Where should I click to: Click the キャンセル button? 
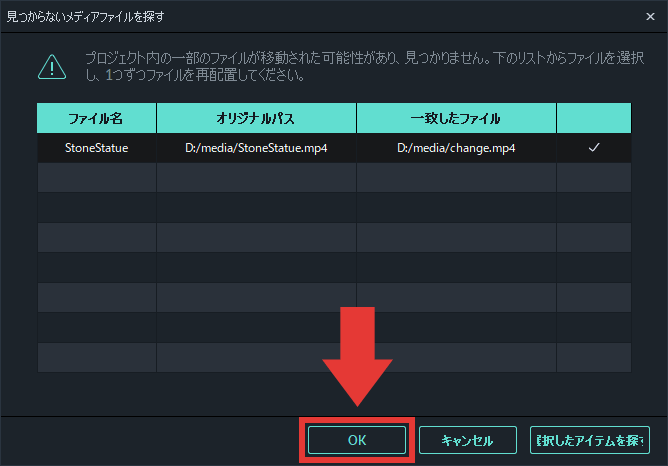pyautogui.click(x=468, y=440)
